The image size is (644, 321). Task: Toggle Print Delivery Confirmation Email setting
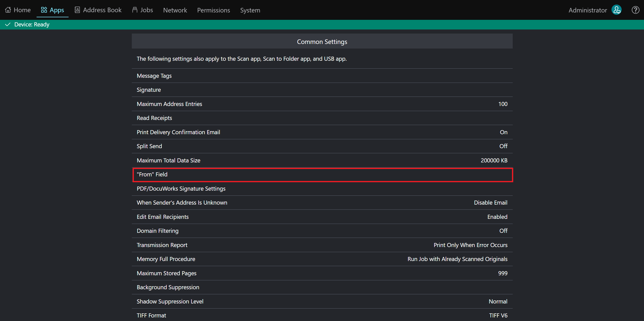pos(322,132)
